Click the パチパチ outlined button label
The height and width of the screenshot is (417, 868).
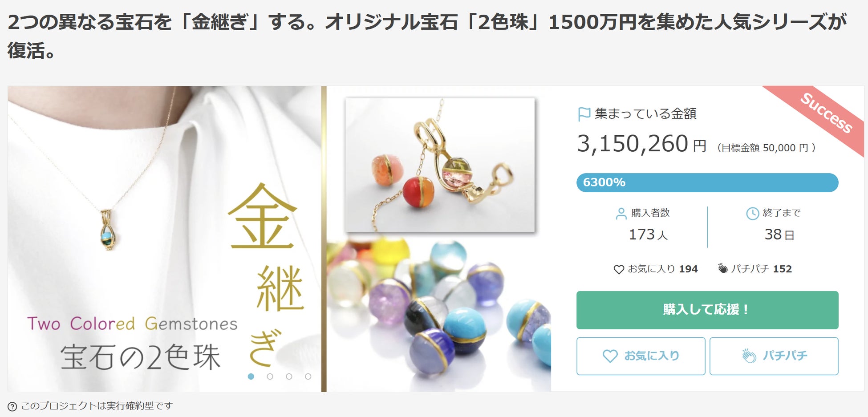784,356
